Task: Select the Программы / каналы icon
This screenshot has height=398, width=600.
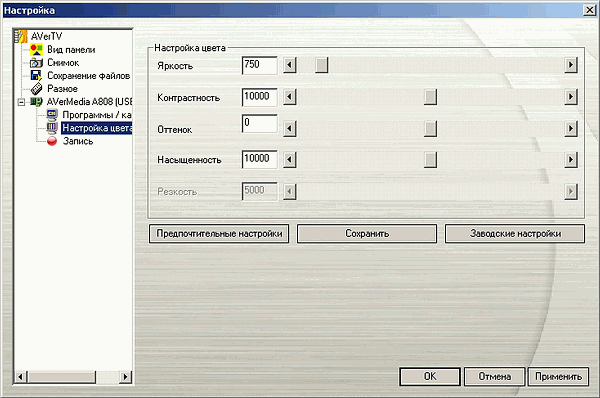Action: (x=52, y=115)
